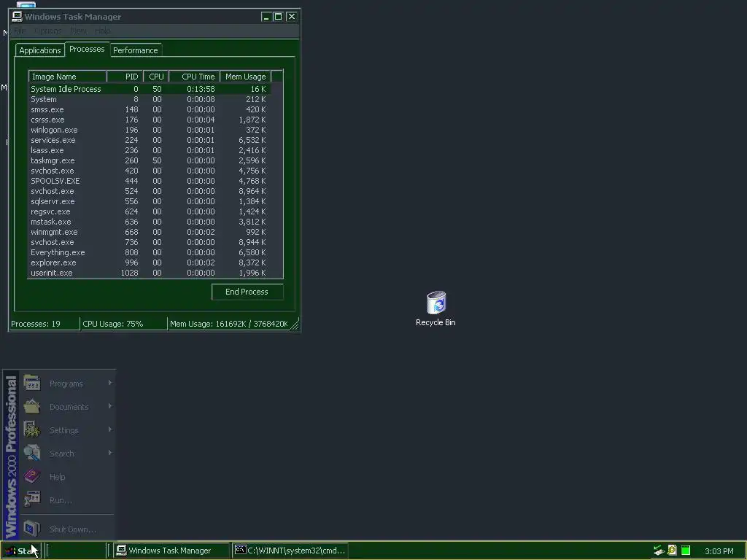The height and width of the screenshot is (560, 747).
Task: Click the Search magnifier icon in Start menu
Action: (x=32, y=453)
